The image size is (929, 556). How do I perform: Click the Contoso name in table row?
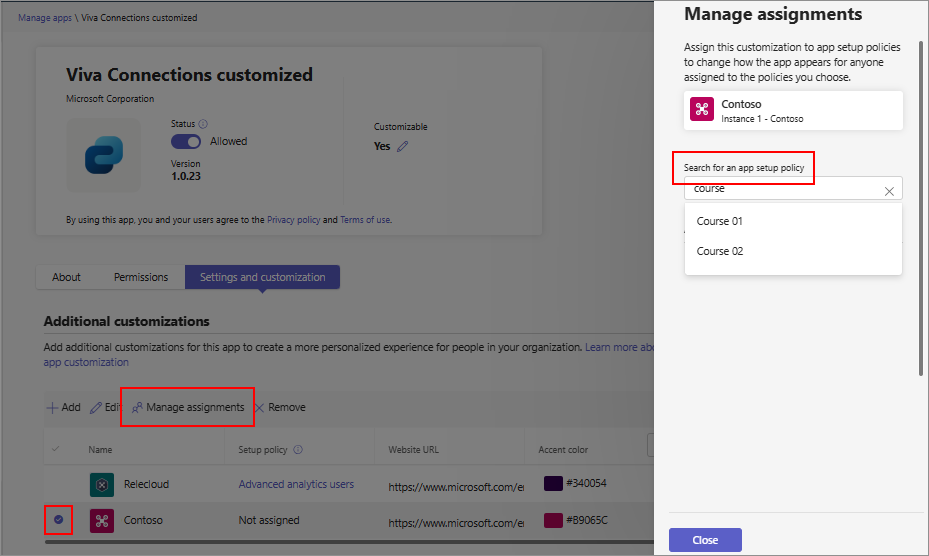(x=143, y=520)
